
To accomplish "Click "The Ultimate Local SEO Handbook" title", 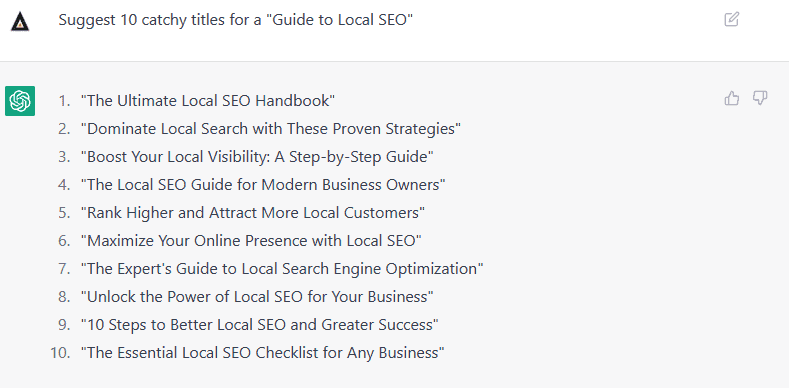I will pyautogui.click(x=208, y=101).
